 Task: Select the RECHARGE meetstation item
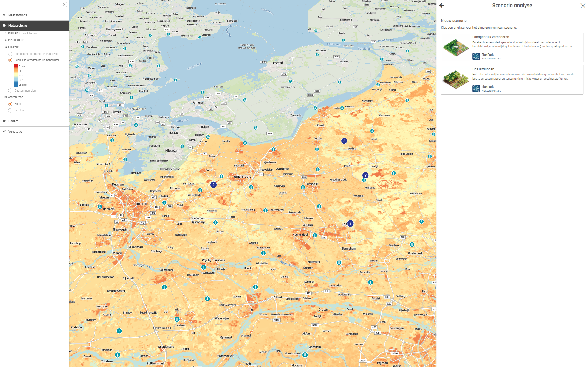pyautogui.click(x=22, y=33)
